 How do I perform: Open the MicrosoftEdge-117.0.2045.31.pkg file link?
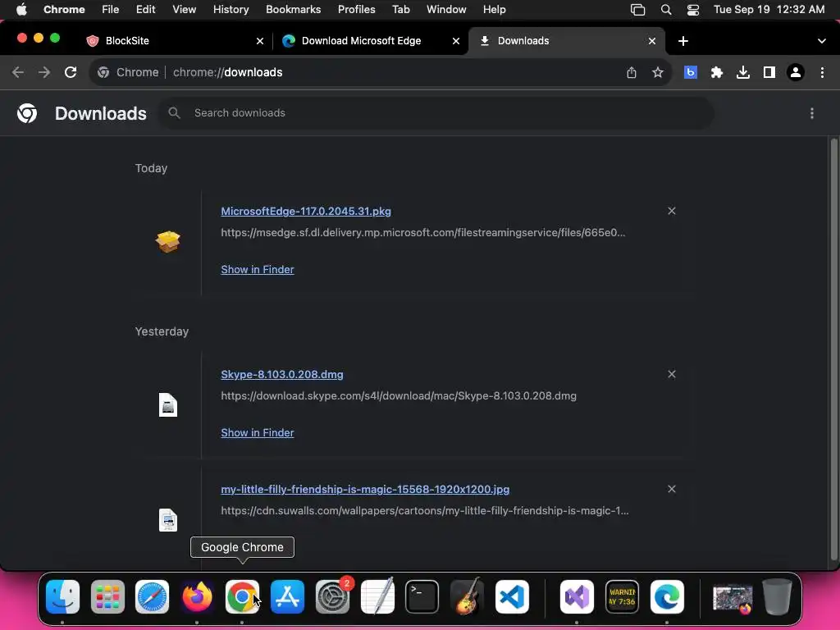pos(306,211)
